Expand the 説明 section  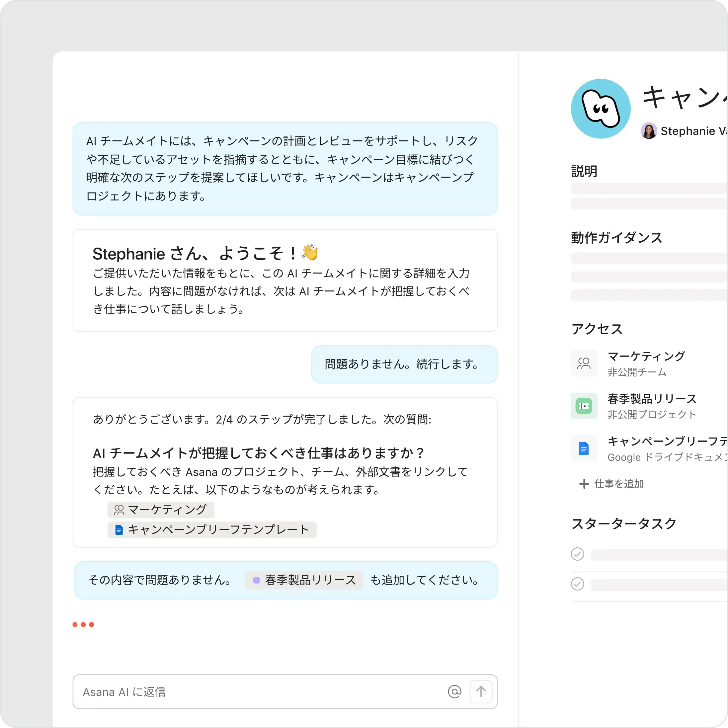coord(584,171)
